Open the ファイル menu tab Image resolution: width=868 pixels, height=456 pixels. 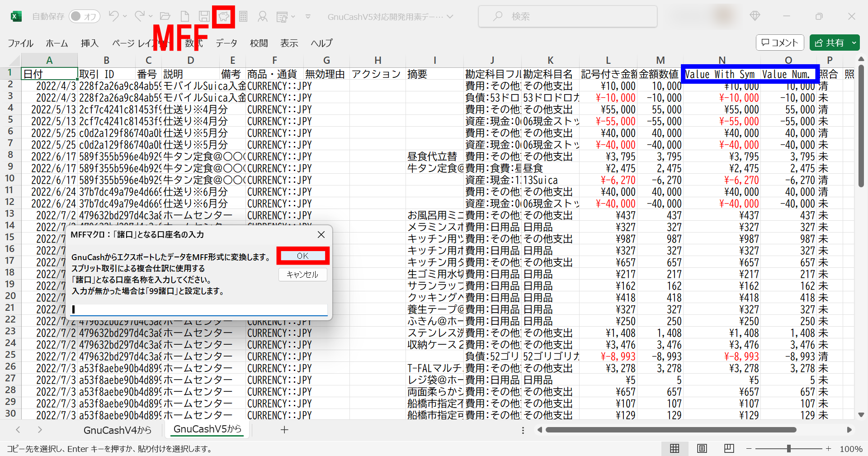(x=20, y=43)
